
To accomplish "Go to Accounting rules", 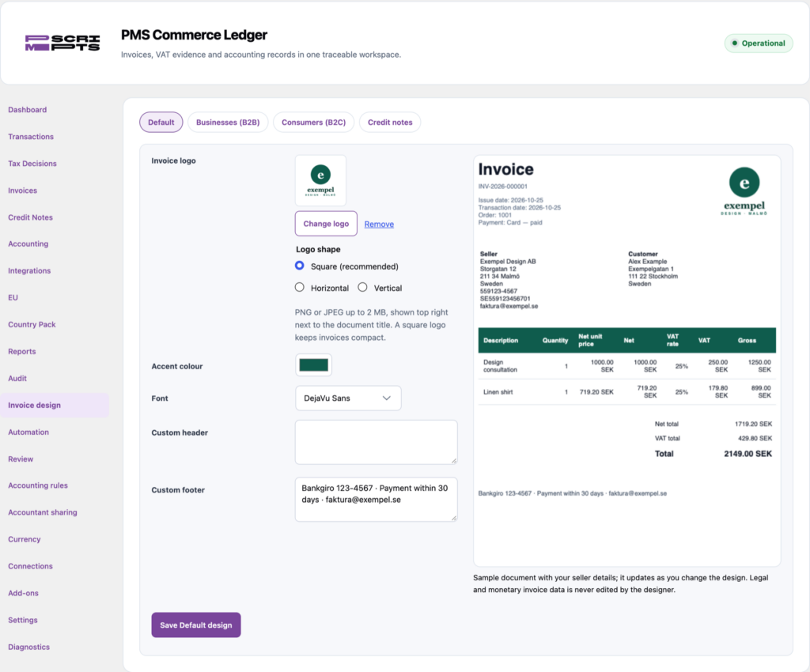I will (x=38, y=485).
